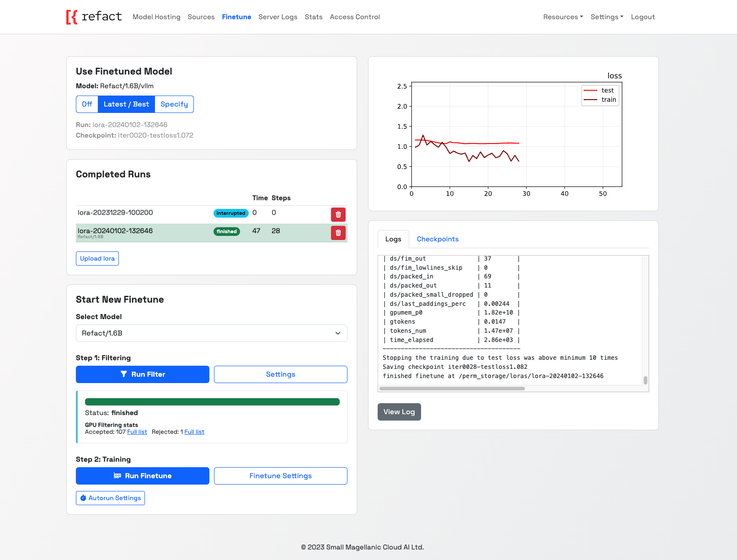
Task: Click the horizontal log scrollbar
Action: click(452, 389)
